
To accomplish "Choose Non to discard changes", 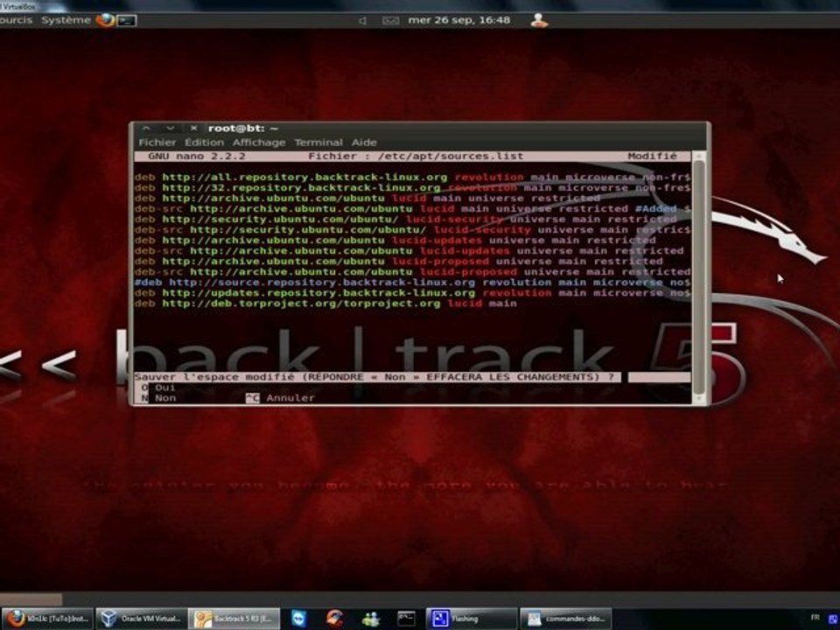I will tap(158, 398).
